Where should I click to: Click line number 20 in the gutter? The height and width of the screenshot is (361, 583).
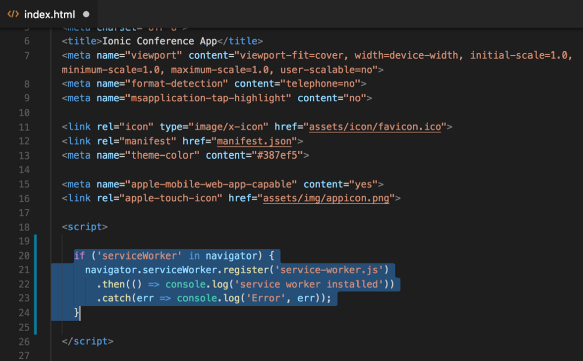click(x=24, y=256)
